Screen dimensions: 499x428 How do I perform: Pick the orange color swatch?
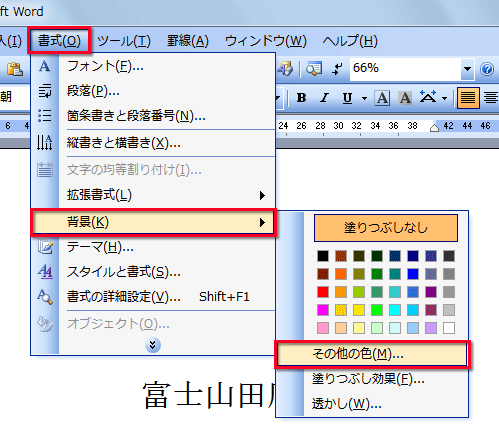click(x=341, y=274)
